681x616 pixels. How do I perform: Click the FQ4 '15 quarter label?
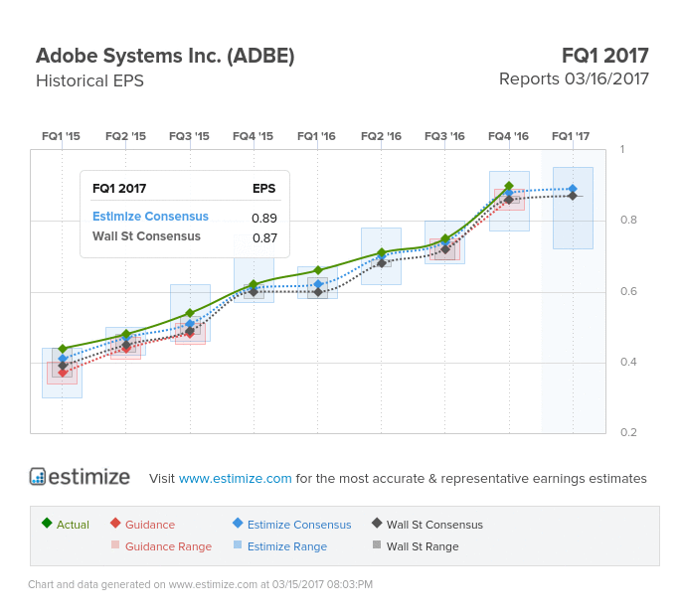point(253,136)
